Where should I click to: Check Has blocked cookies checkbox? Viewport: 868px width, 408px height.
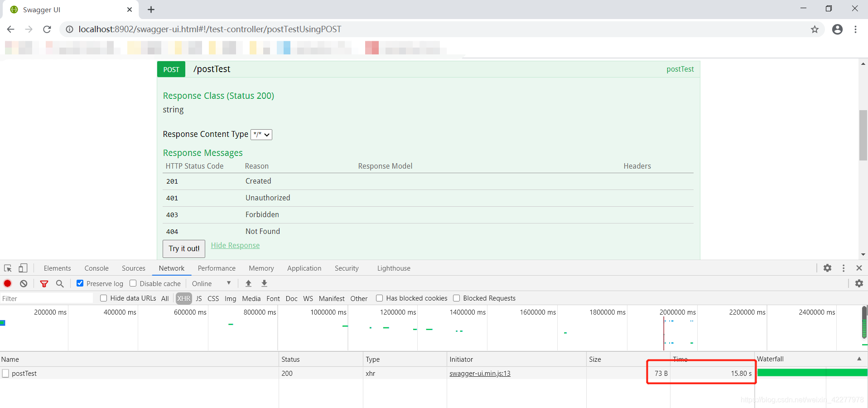pos(380,298)
